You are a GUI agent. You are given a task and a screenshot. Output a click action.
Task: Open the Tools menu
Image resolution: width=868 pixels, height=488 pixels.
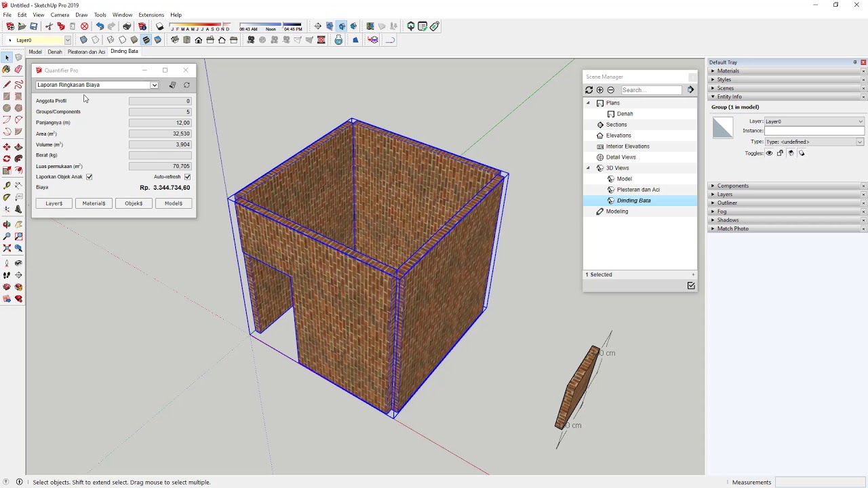pyautogui.click(x=100, y=15)
